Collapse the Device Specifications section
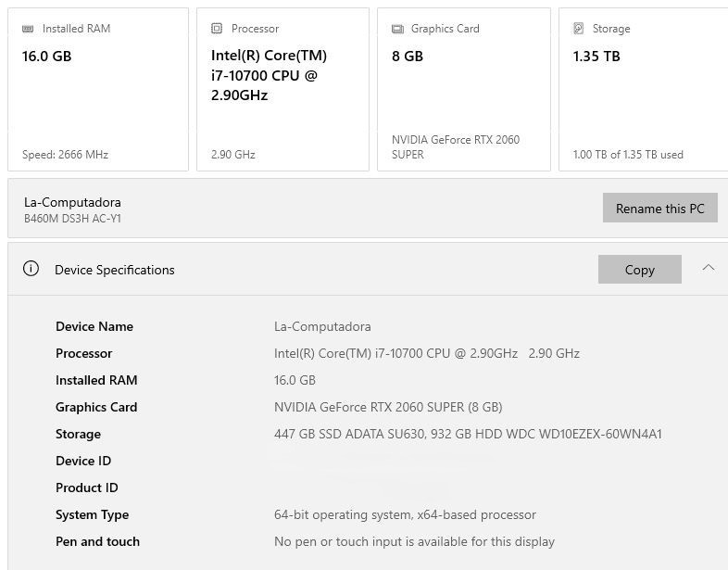The height and width of the screenshot is (570, 728). coord(708,269)
